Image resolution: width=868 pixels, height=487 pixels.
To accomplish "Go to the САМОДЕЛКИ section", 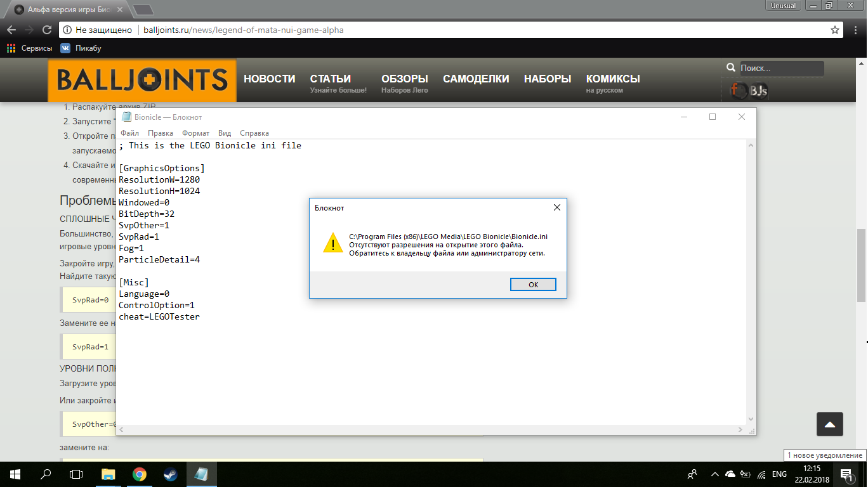I will 476,79.
